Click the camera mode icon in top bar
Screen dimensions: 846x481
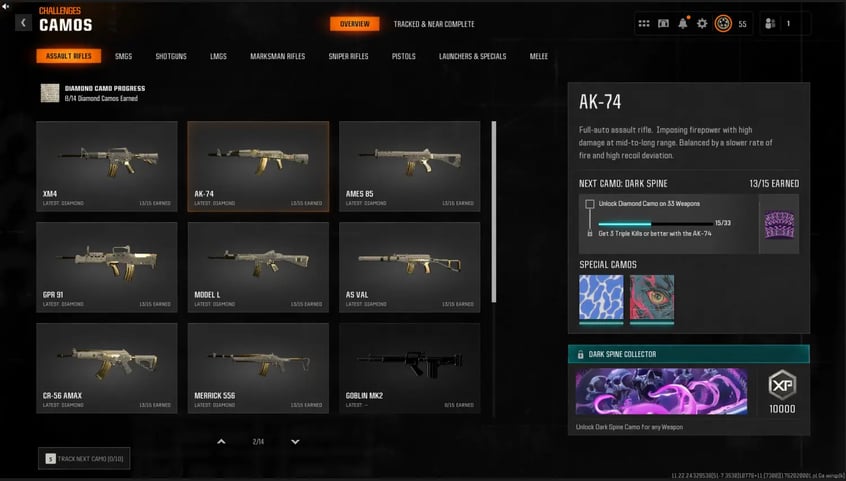[x=663, y=24]
